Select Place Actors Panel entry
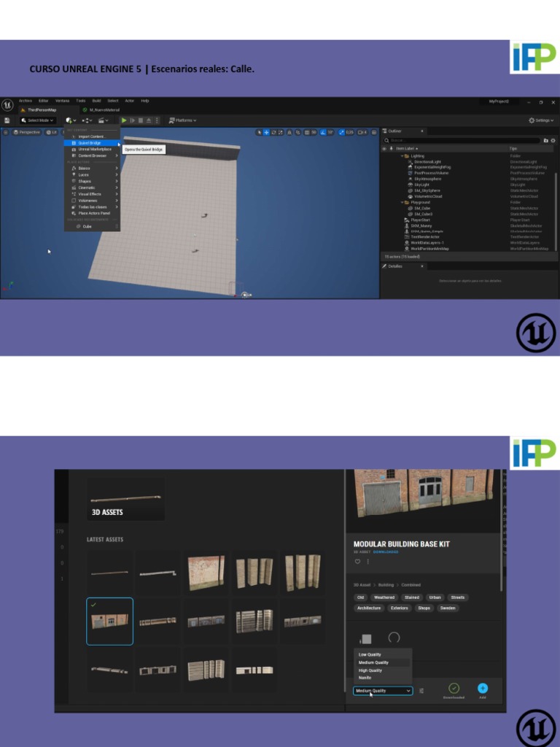This screenshot has height=747, width=560. pyautogui.click(x=92, y=214)
